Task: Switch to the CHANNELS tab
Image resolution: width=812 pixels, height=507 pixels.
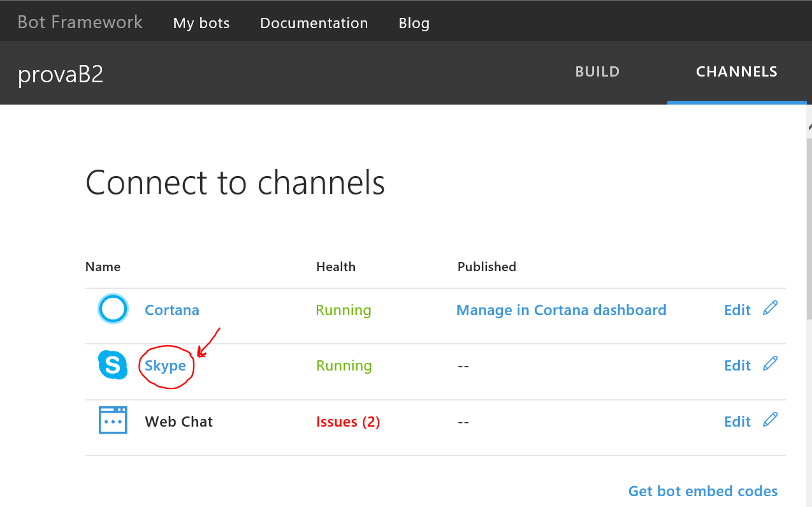Action: click(x=736, y=72)
